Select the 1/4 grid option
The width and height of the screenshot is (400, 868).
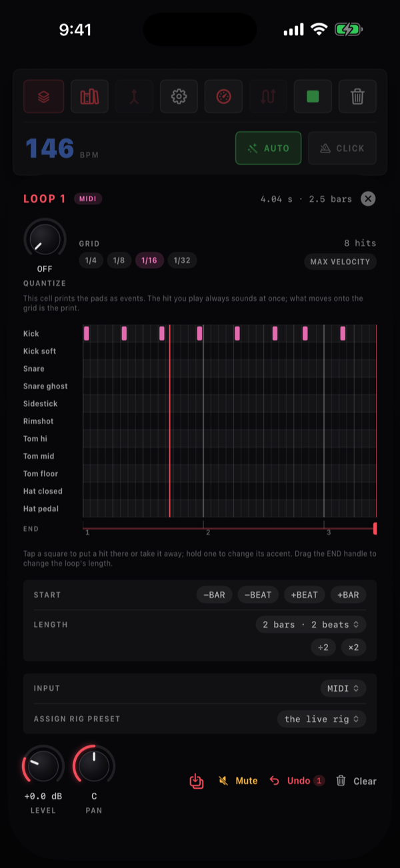tap(91, 260)
